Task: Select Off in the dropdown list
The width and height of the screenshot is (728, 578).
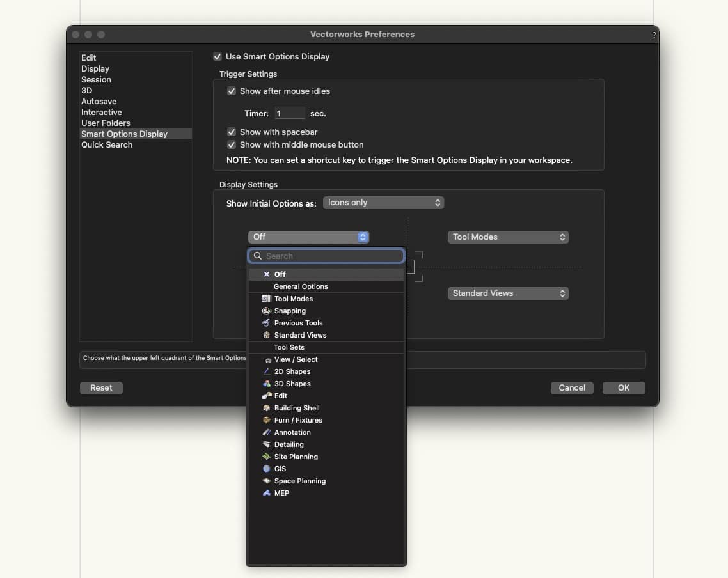Action: click(x=326, y=274)
